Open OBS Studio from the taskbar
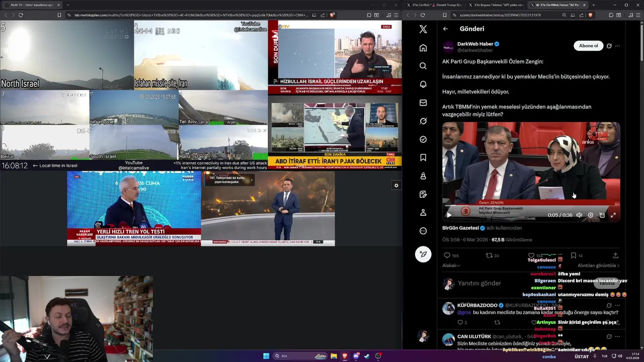 [378, 356]
